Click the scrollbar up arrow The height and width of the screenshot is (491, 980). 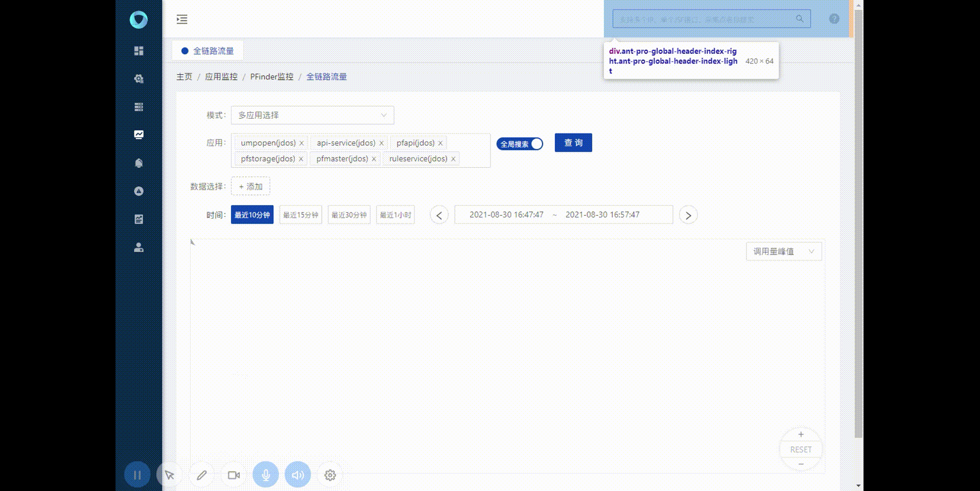point(858,5)
